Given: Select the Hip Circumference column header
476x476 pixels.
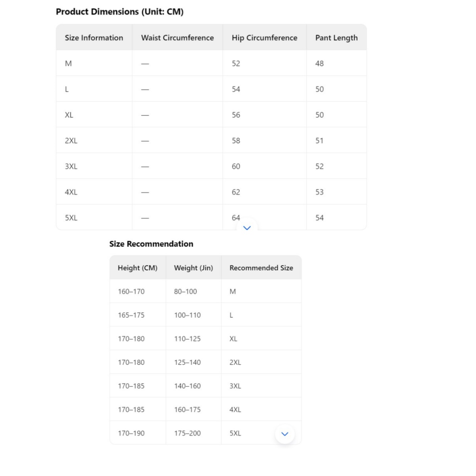Looking at the screenshot, I should pyautogui.click(x=264, y=38).
